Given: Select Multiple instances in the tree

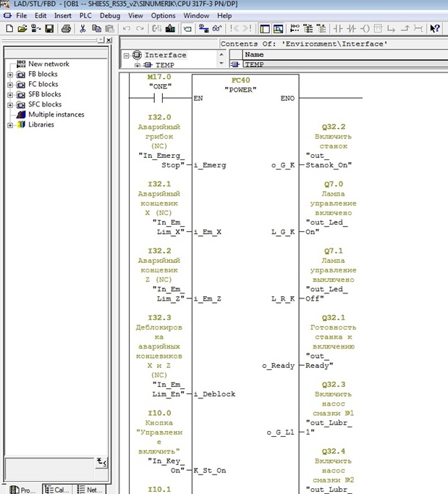Looking at the screenshot, I should (x=55, y=114).
